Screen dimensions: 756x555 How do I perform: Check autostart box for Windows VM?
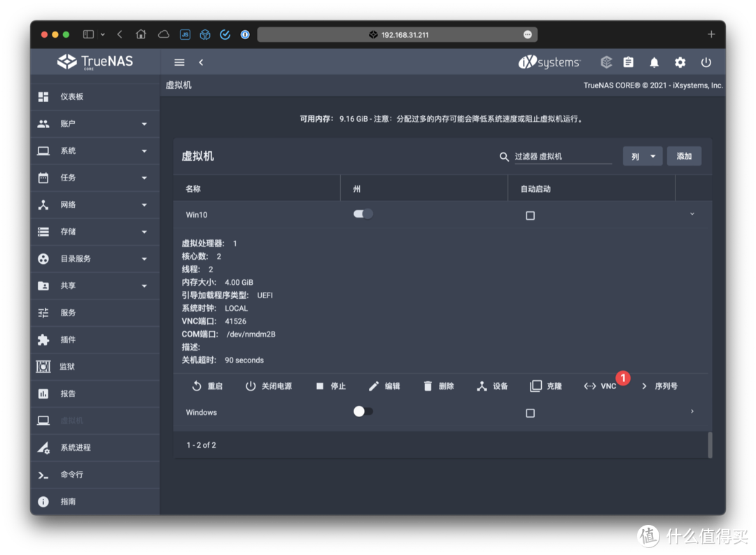(530, 413)
